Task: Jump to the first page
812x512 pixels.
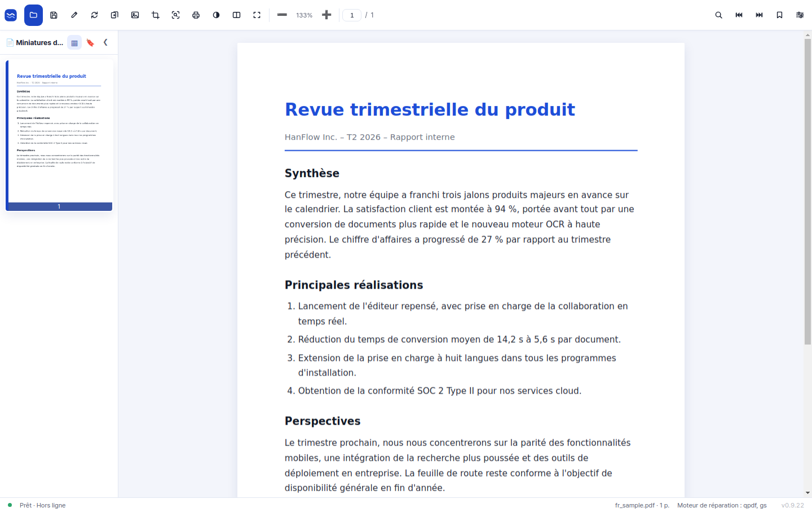Action: (x=739, y=15)
